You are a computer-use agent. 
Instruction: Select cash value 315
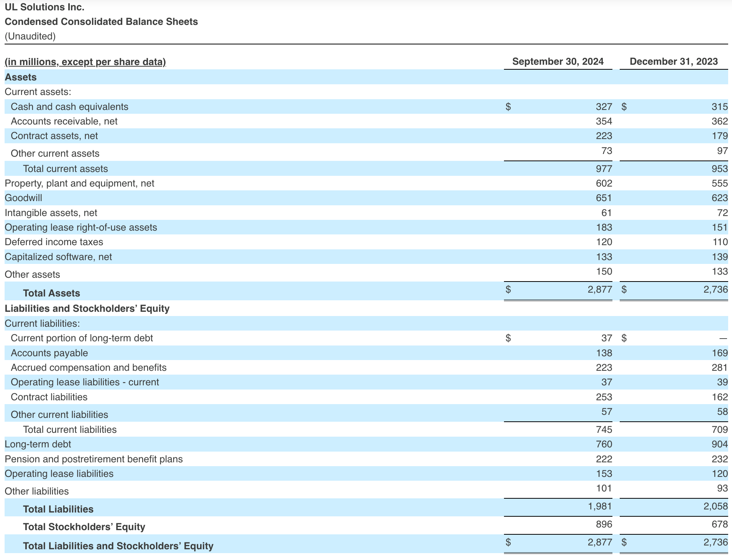pos(719,106)
